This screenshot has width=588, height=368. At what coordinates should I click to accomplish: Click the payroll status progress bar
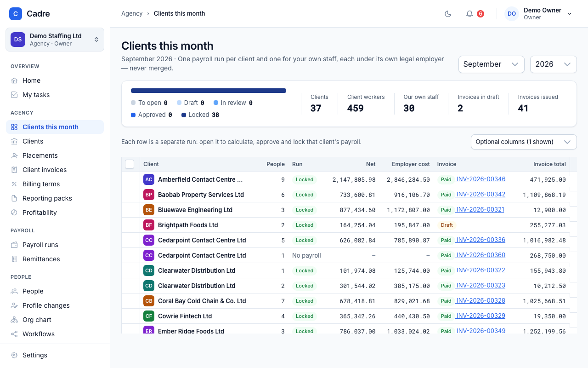[x=209, y=91]
